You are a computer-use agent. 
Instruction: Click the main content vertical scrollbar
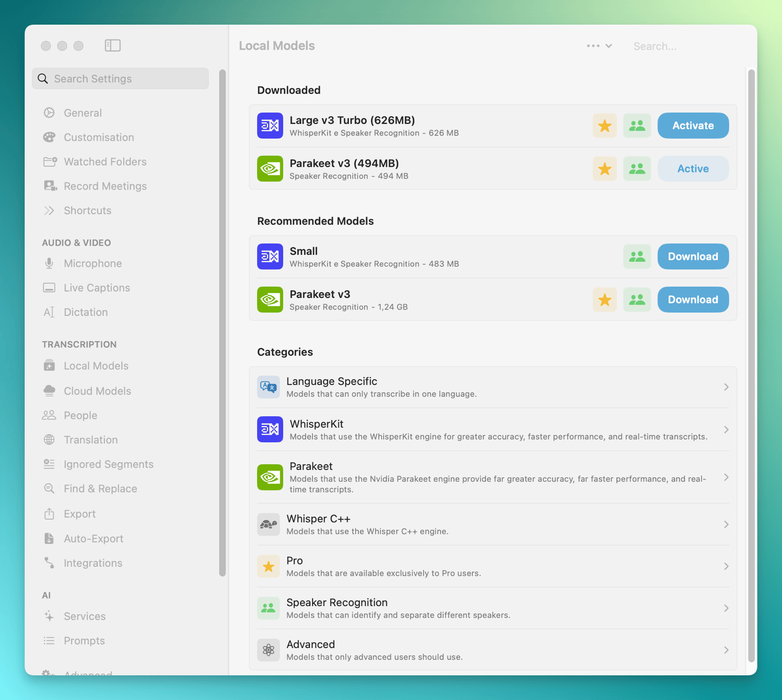point(751,366)
